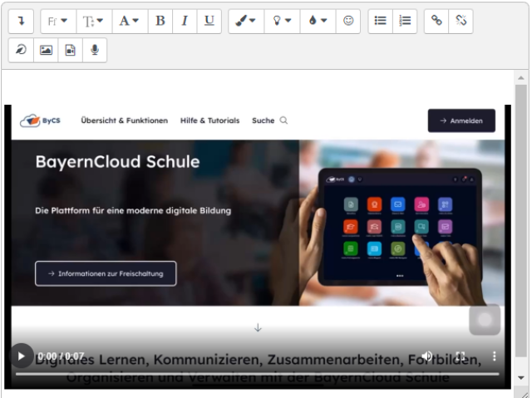Remove link with the unlink icon
Image resolution: width=532 pixels, height=398 pixels.
click(x=461, y=22)
